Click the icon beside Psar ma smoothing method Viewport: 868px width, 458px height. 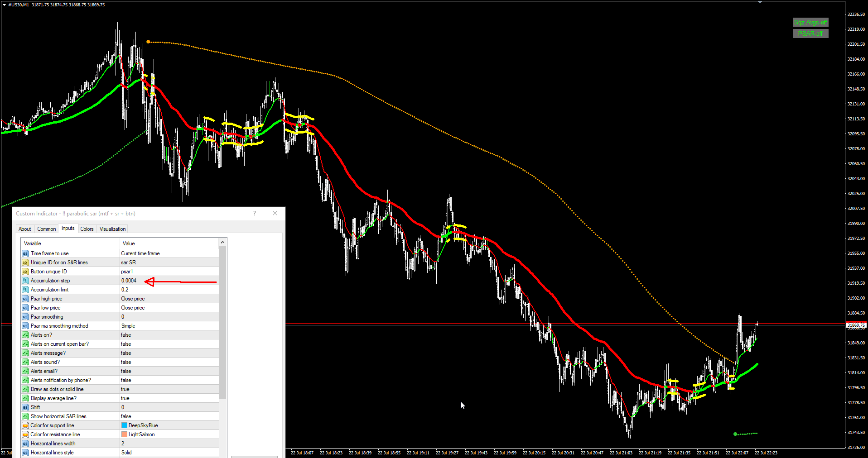click(x=25, y=326)
